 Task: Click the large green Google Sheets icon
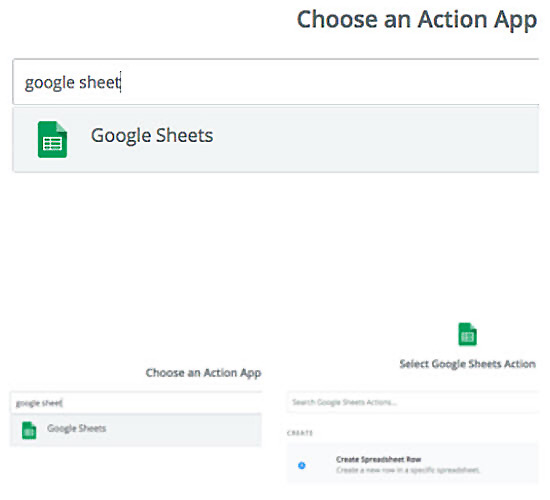pyautogui.click(x=52, y=139)
